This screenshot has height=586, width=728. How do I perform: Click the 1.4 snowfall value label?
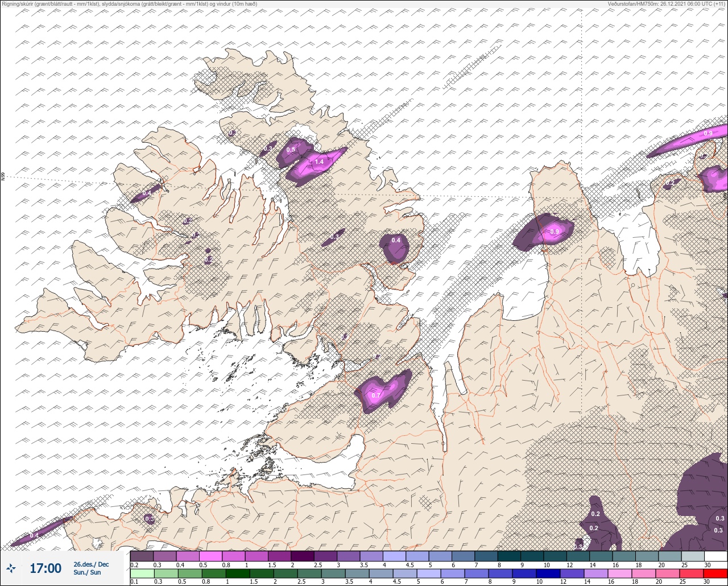tap(319, 162)
